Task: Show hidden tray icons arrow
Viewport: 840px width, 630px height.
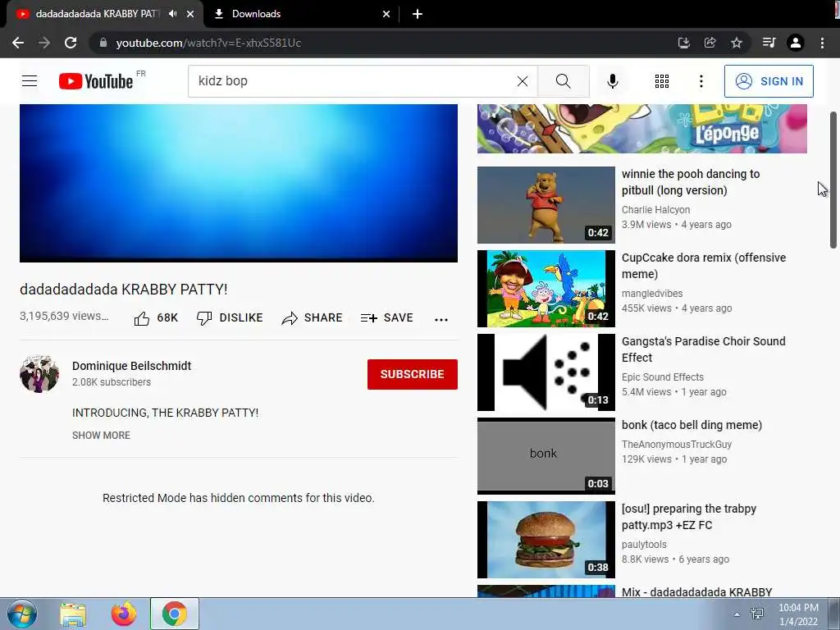Action: (x=737, y=614)
